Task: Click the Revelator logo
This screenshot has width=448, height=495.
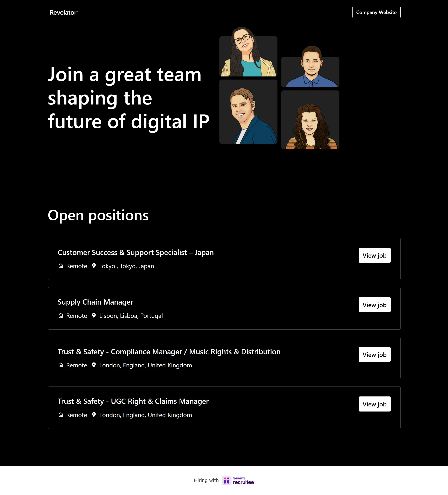Action: click(63, 13)
